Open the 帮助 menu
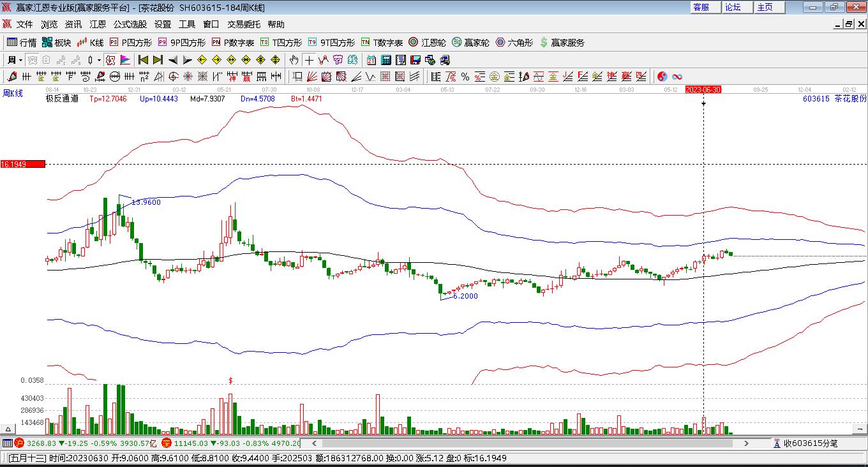This screenshot has width=868, height=467. pos(276,24)
